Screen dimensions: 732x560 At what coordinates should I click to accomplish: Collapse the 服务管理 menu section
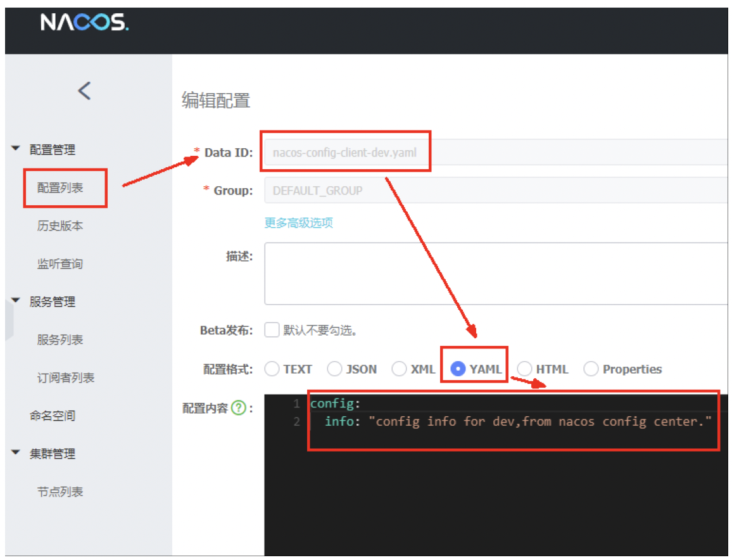[16, 302]
